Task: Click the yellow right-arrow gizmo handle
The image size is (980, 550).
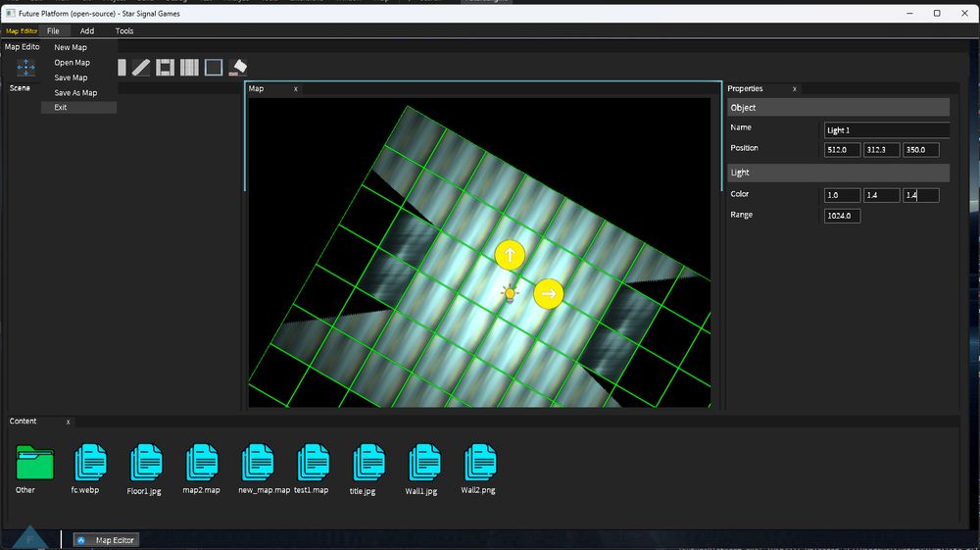Action: (549, 293)
